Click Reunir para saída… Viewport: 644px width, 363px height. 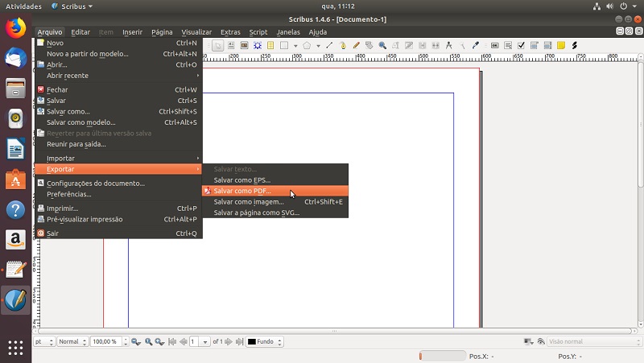pyautogui.click(x=118, y=144)
